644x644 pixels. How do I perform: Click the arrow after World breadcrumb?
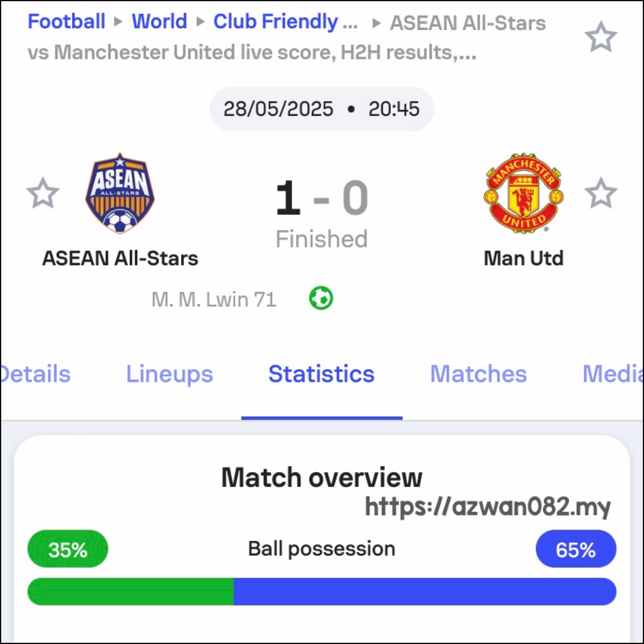(x=200, y=22)
